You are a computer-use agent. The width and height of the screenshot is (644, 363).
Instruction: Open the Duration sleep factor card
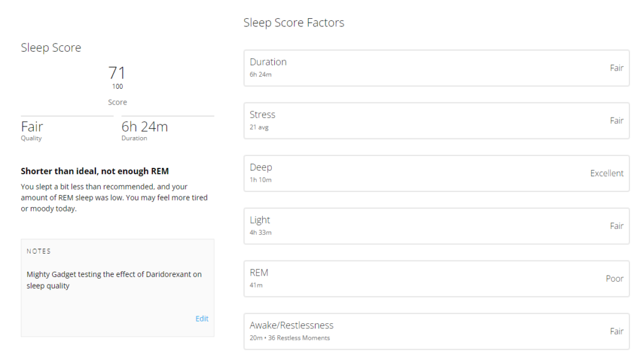tap(436, 68)
